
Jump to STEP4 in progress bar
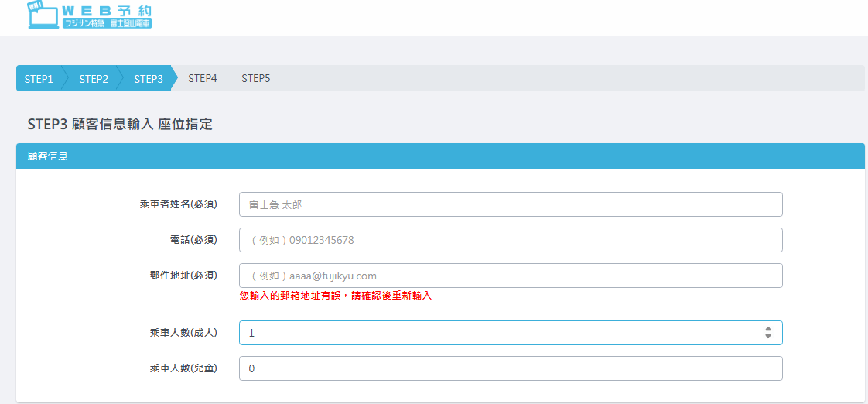tap(203, 78)
